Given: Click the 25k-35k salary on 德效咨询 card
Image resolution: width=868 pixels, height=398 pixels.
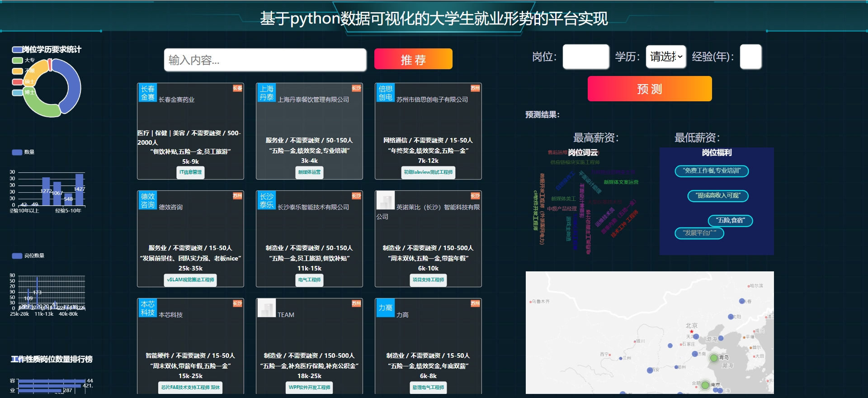Looking at the screenshot, I should pos(190,269).
